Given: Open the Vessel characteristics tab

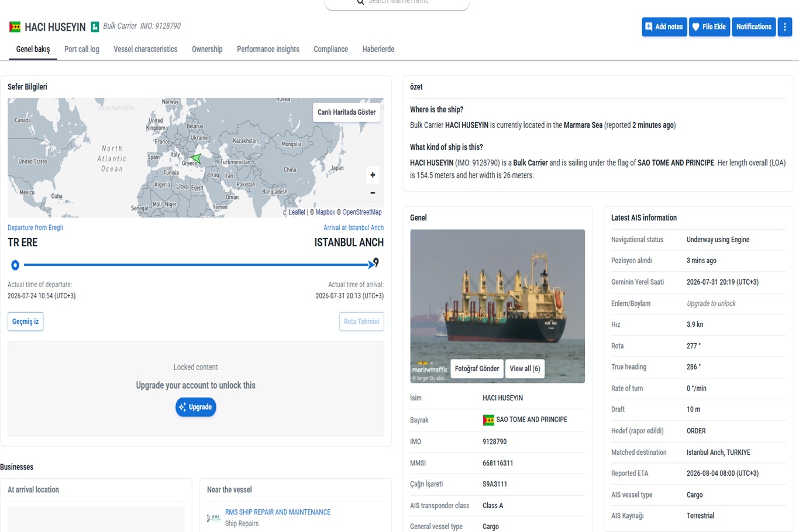Looking at the screenshot, I should point(146,49).
